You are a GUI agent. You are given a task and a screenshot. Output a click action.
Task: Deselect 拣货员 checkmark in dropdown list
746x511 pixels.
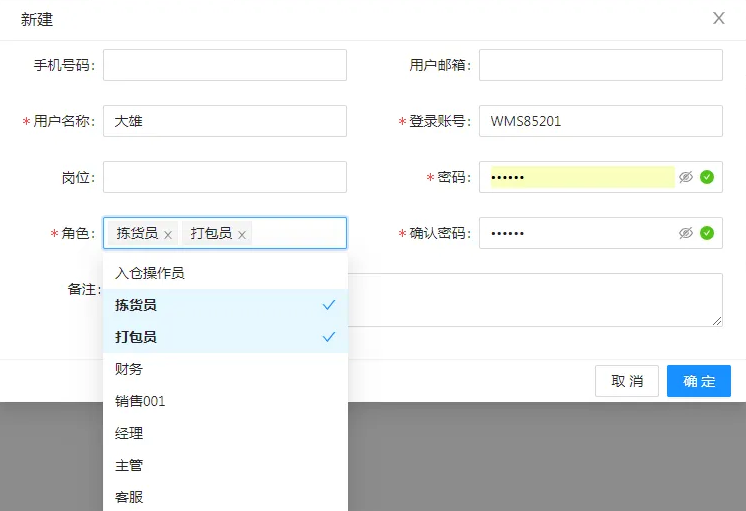coord(329,305)
